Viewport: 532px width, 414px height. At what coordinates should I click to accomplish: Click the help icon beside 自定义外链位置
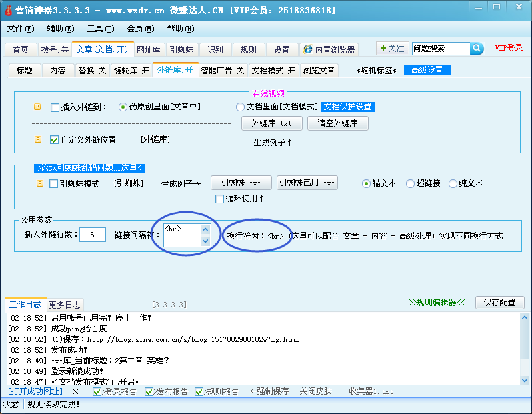38,139
